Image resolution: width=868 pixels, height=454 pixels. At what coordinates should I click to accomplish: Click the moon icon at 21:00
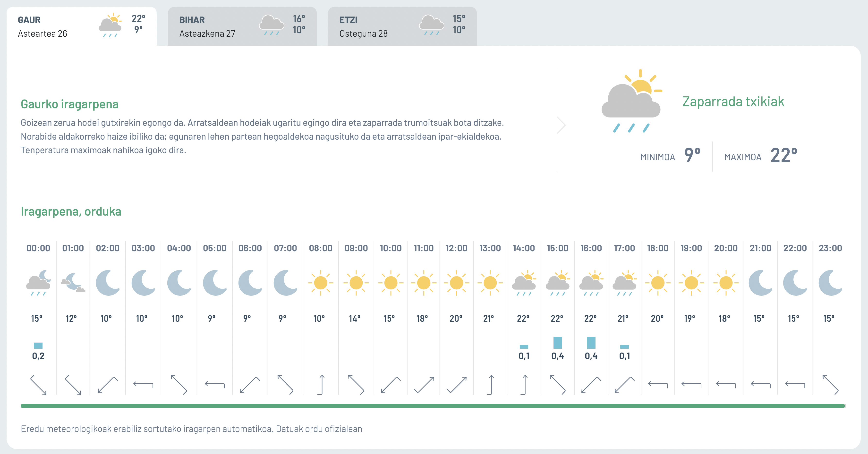point(760,283)
